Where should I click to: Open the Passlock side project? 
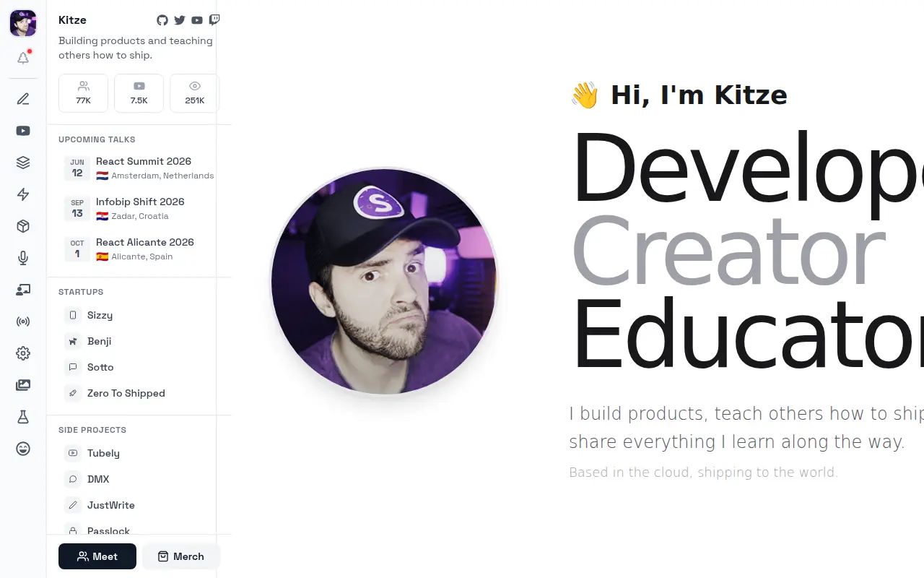click(139, 530)
